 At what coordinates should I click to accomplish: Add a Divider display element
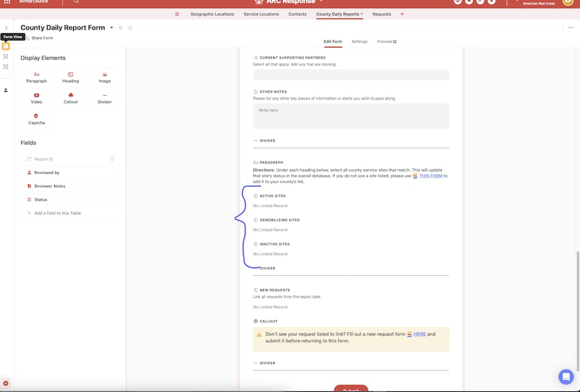[104, 98]
